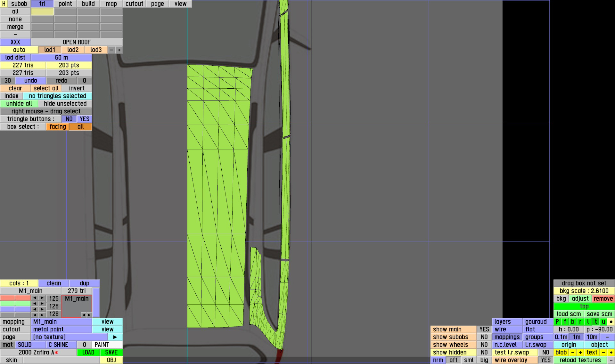The width and height of the screenshot is (615, 364).
Task: Click the black dot view button
Action: (611, 322)
